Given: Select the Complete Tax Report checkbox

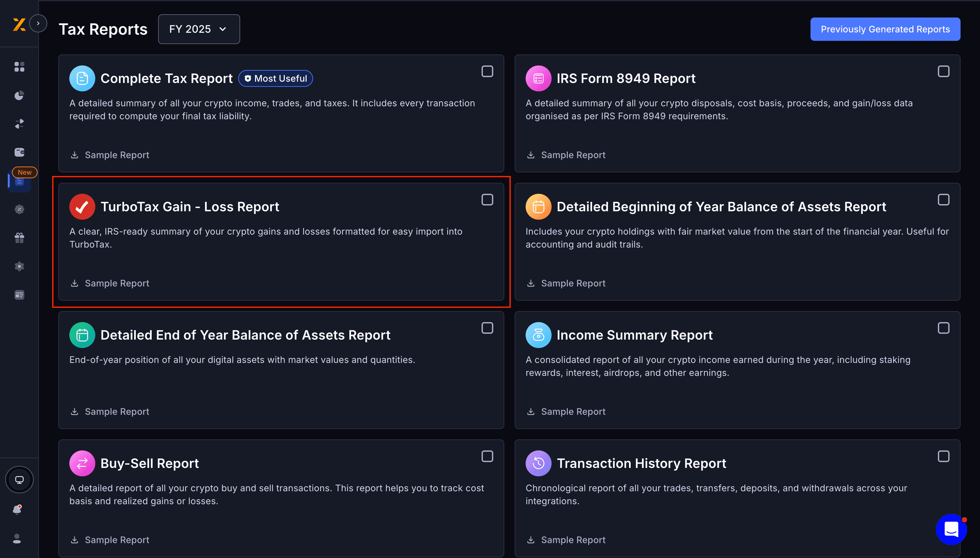Looking at the screenshot, I should coord(487,71).
